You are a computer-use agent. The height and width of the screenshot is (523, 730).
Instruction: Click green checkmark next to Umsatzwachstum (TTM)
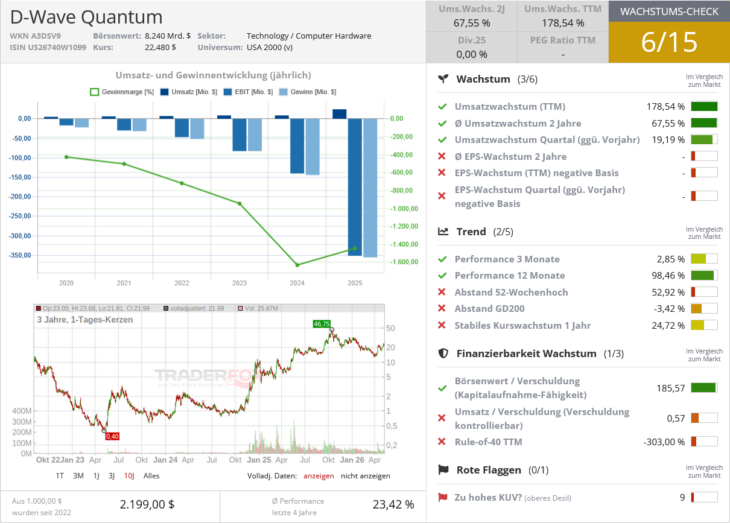442,107
